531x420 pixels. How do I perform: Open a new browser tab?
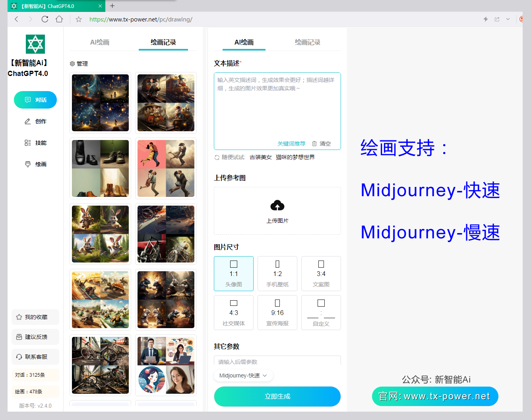(x=112, y=6)
